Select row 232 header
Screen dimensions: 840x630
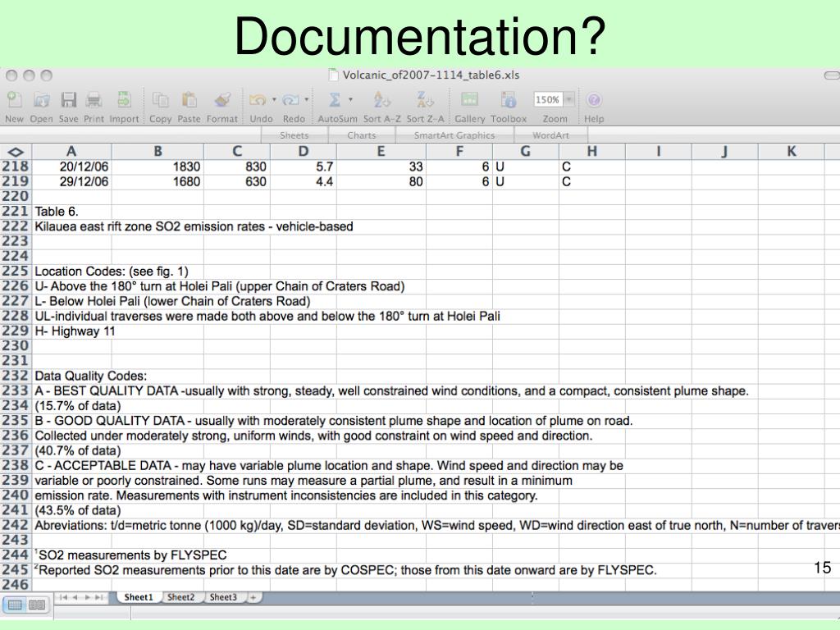tap(16, 376)
